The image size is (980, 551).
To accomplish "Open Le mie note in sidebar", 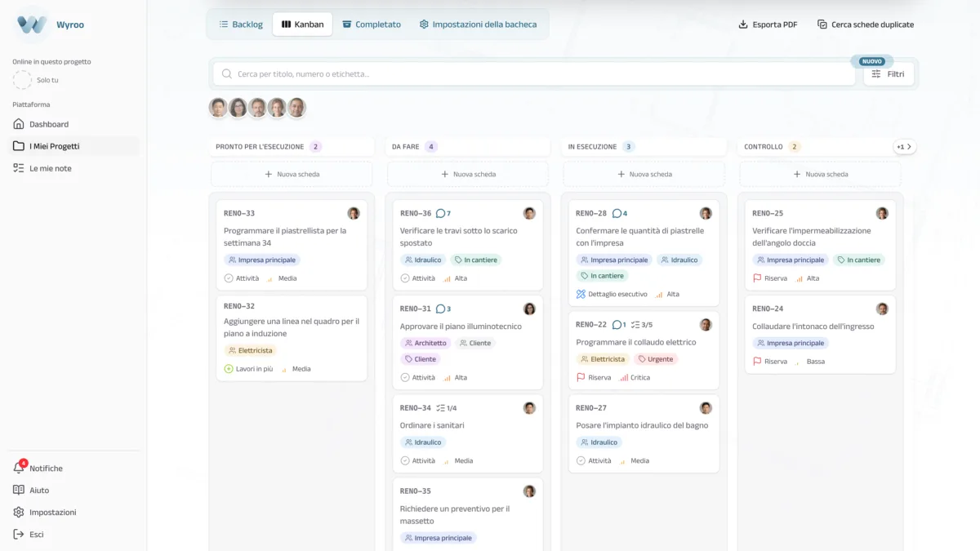I will (x=74, y=168).
